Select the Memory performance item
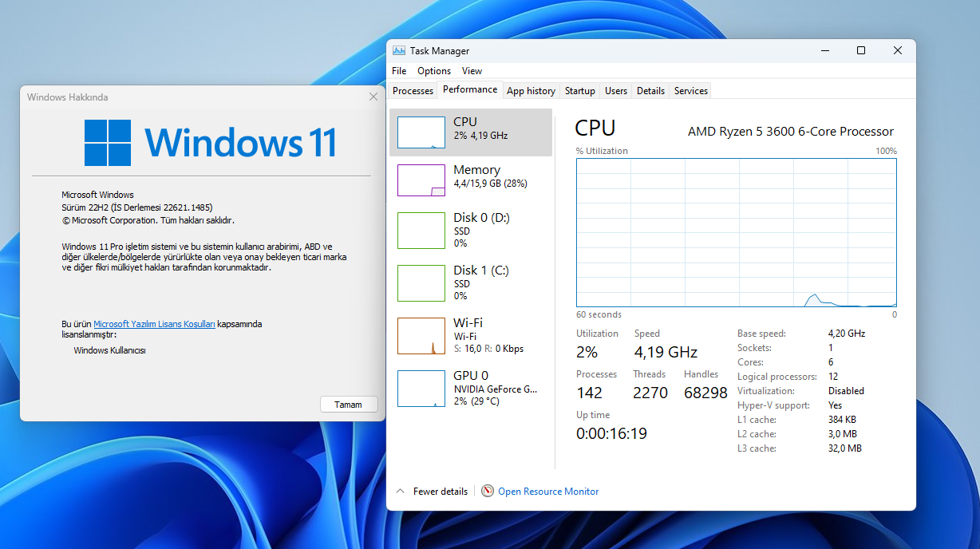980x549 pixels. pos(471,180)
